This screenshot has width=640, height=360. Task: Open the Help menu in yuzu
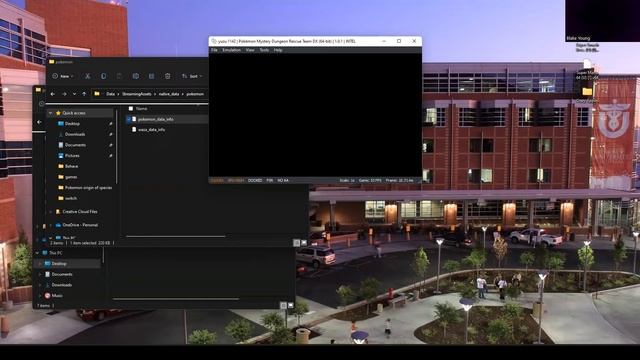tap(278, 50)
